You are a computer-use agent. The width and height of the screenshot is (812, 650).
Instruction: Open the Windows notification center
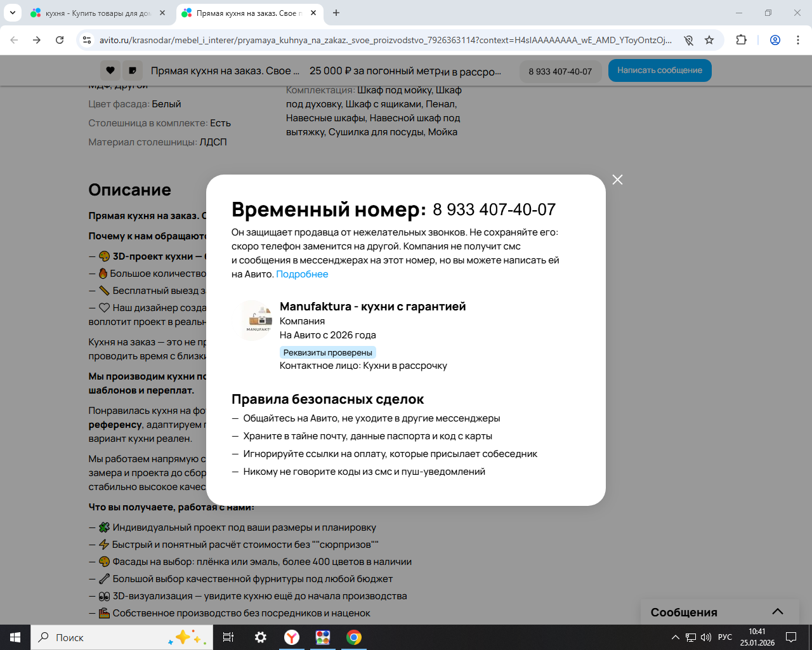click(x=791, y=637)
